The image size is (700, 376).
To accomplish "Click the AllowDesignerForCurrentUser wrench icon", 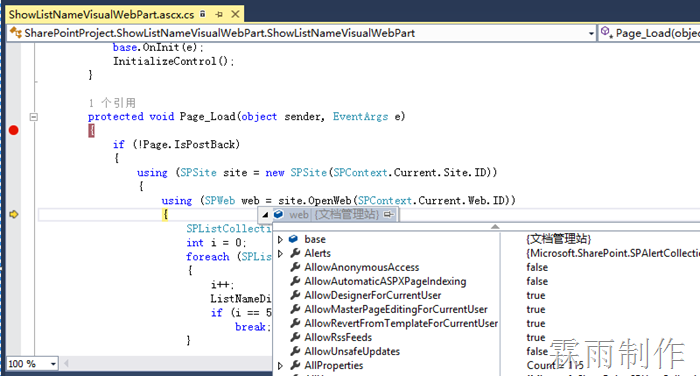I will (x=295, y=295).
